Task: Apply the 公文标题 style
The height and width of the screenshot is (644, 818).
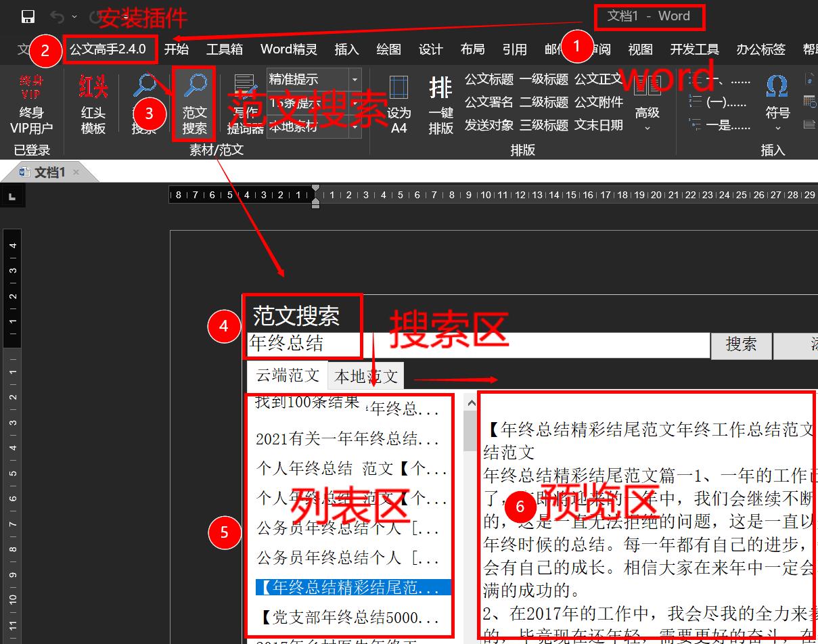Action: click(488, 79)
